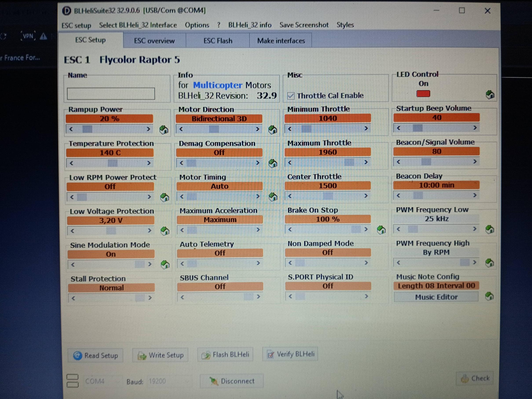Reset Low RPM Power Protect using green icon
Image resolution: width=532 pixels, height=399 pixels.
pos(165,197)
